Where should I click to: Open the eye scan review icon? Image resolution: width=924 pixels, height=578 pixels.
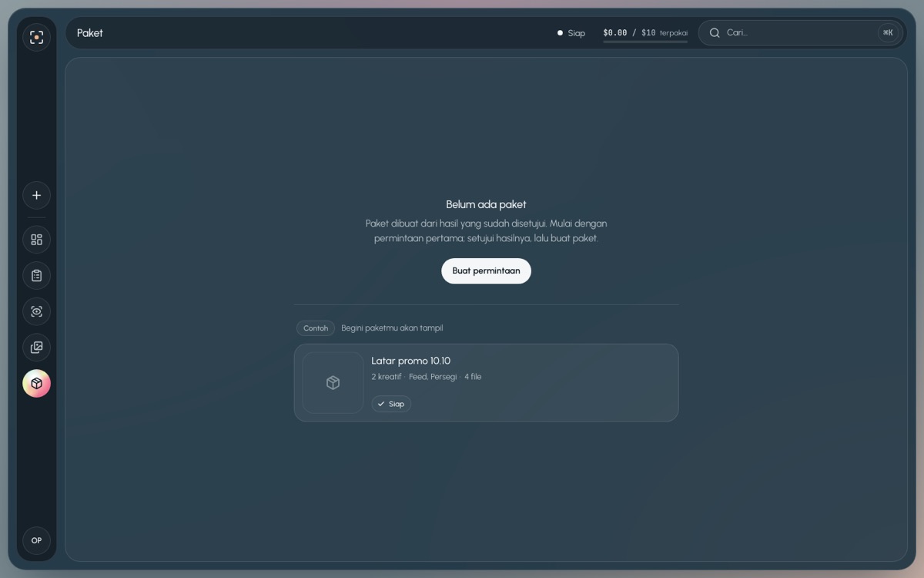coord(36,311)
